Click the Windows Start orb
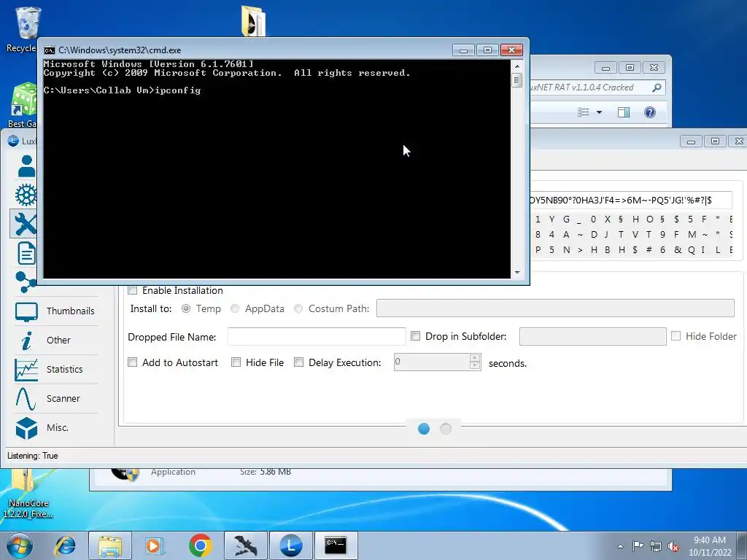Screen dimensions: 747x560 [x=19, y=545]
